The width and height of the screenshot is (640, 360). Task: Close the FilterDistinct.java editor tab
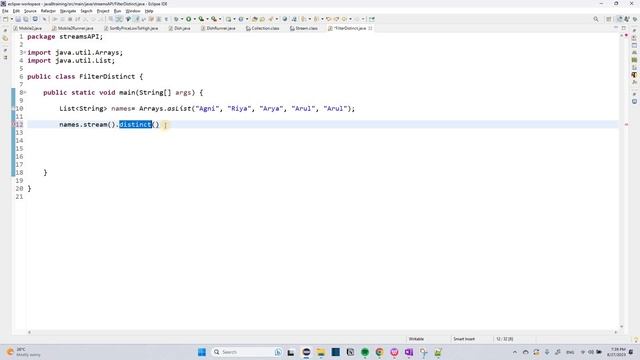tap(370, 28)
